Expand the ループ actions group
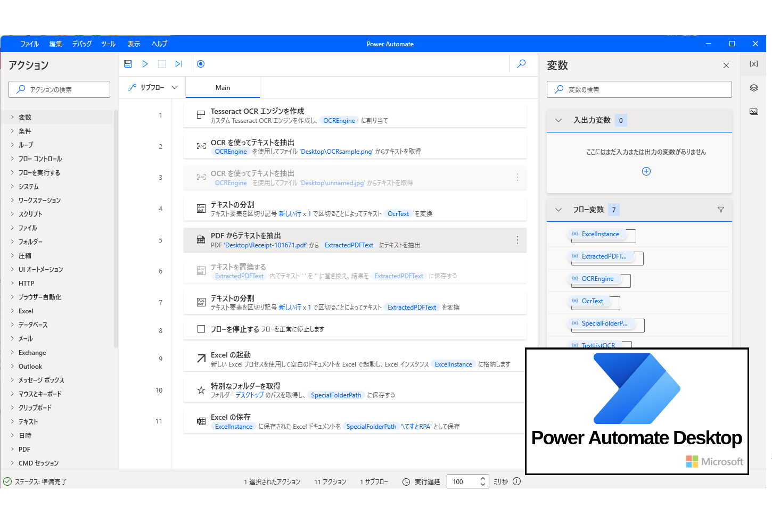772x532 pixels. (x=12, y=145)
